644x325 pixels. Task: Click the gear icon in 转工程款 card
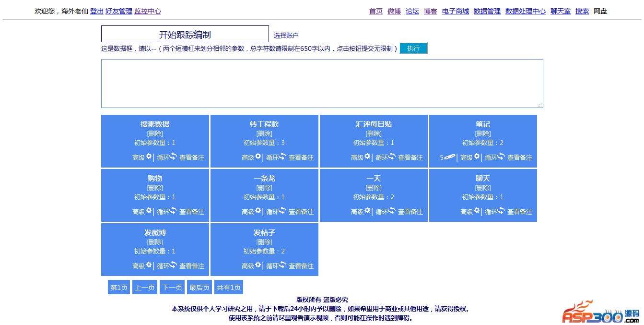[x=258, y=156]
